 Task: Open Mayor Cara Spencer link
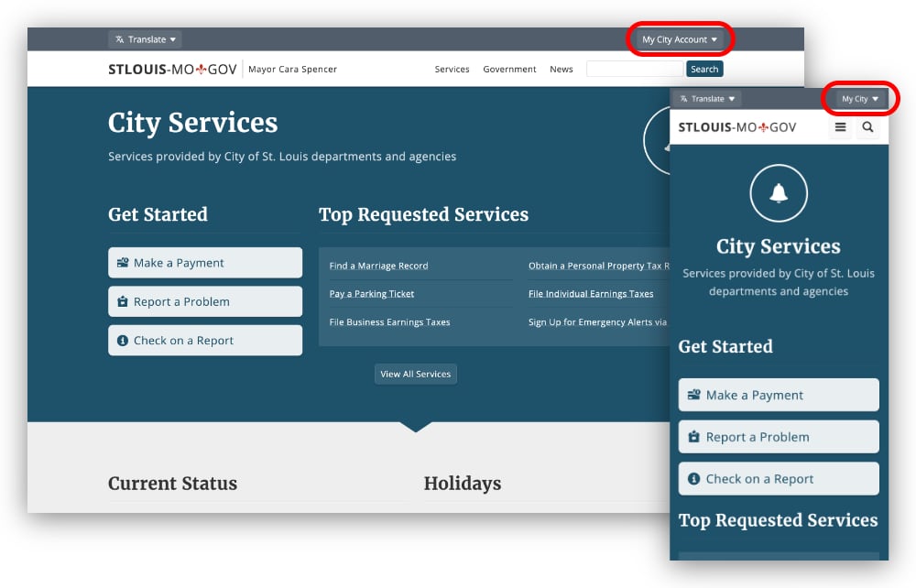point(292,69)
